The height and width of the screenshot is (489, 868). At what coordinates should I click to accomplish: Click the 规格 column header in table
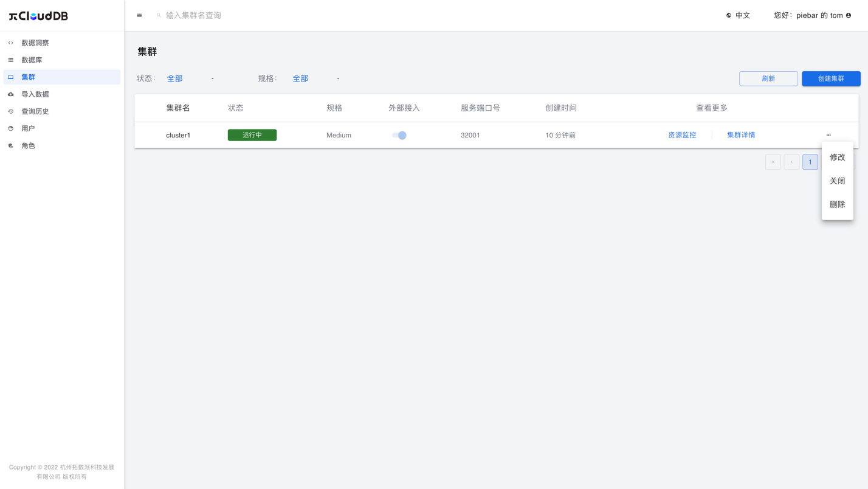(x=334, y=108)
